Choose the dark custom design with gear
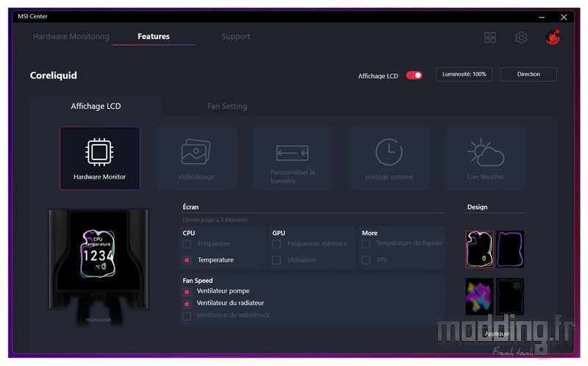This screenshot has height=366, width=588. (x=510, y=296)
